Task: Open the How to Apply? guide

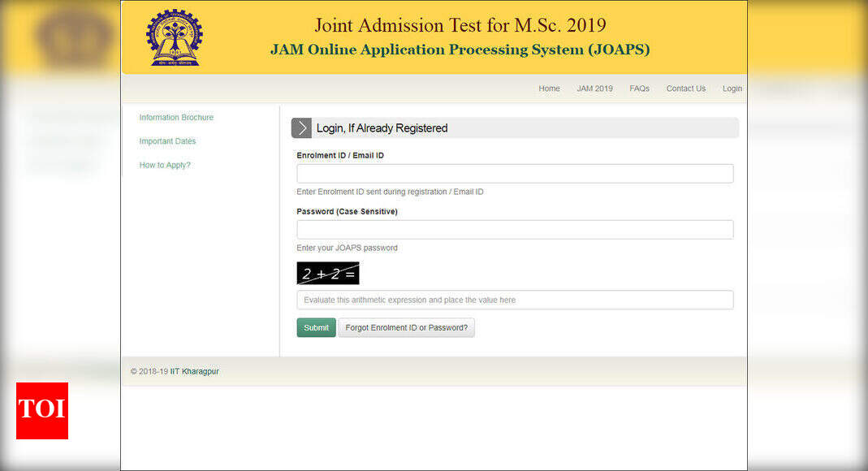Action: point(165,165)
